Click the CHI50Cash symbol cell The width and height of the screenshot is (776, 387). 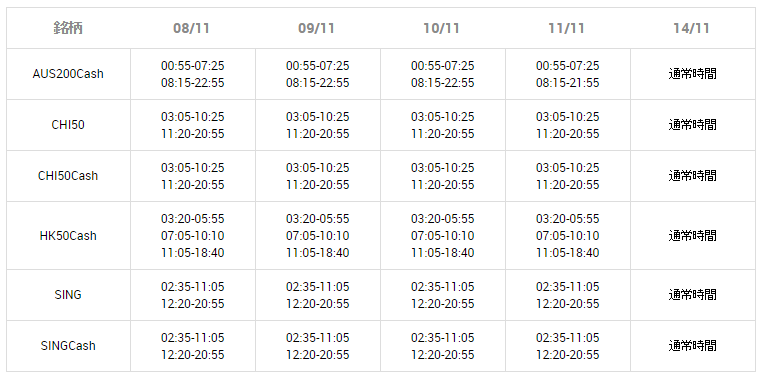[x=68, y=176]
